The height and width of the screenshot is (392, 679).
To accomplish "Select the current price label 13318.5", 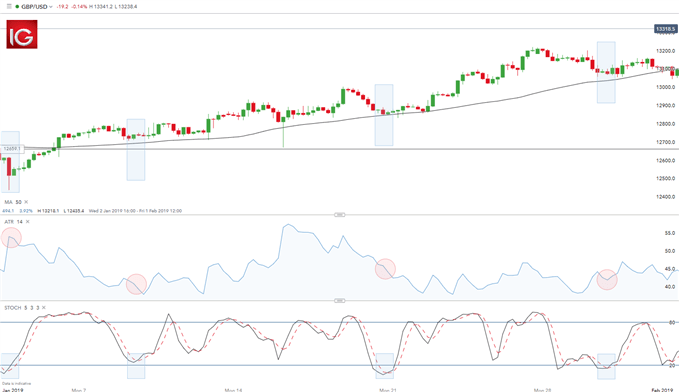I will click(x=665, y=29).
